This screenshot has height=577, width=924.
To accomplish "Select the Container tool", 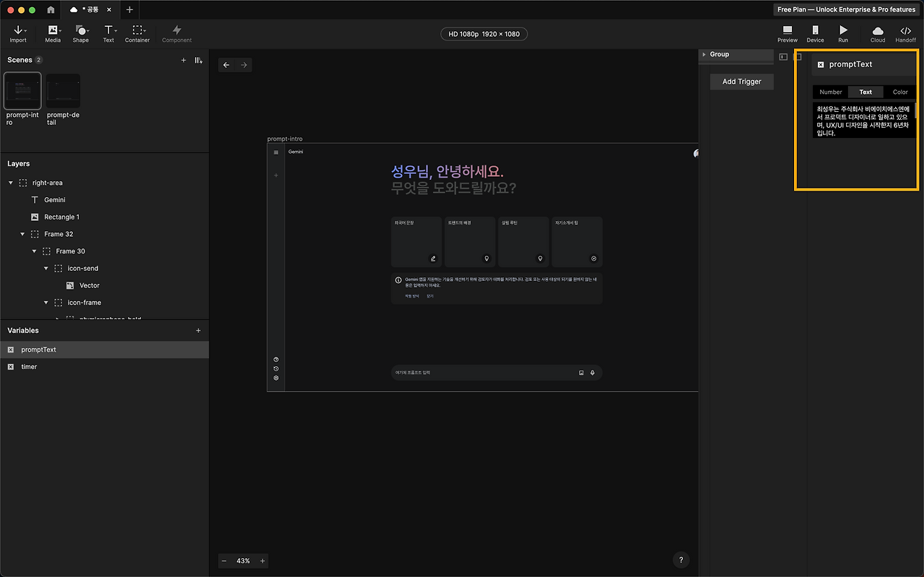I will point(137,33).
